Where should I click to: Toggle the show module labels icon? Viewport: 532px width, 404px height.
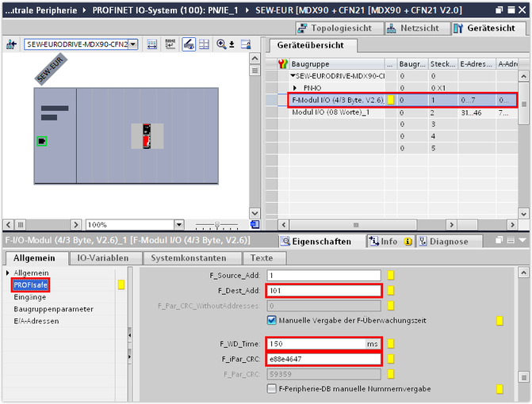189,44
